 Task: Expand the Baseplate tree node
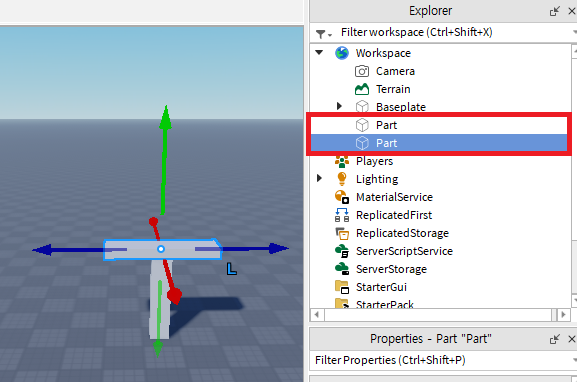pos(339,106)
